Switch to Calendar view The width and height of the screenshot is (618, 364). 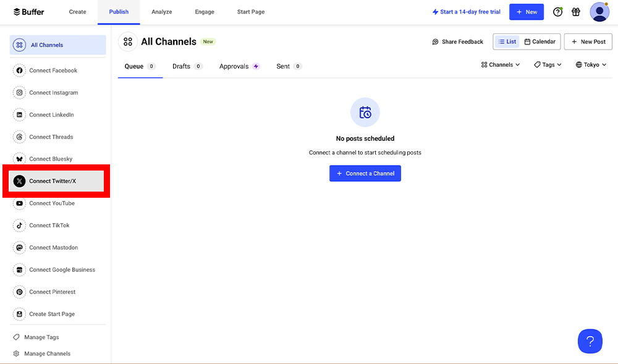click(540, 42)
